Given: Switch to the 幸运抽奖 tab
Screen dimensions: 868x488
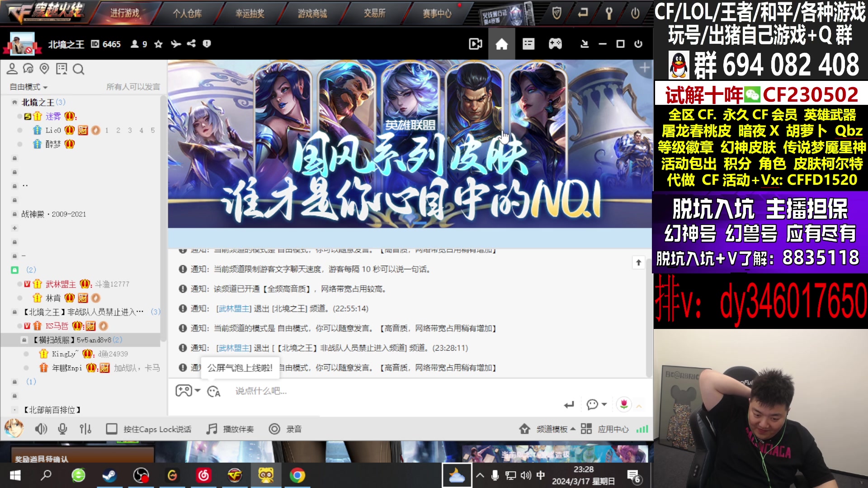Looking at the screenshot, I should [x=250, y=14].
